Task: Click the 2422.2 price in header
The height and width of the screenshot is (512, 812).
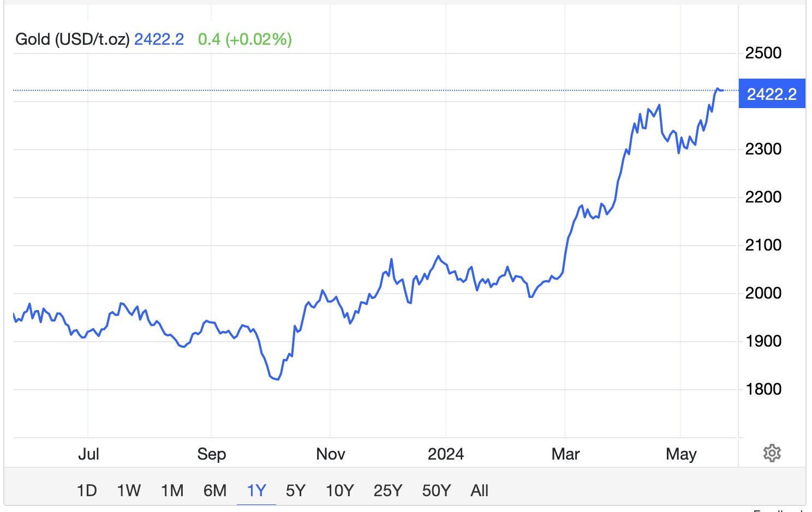Action: (x=159, y=39)
